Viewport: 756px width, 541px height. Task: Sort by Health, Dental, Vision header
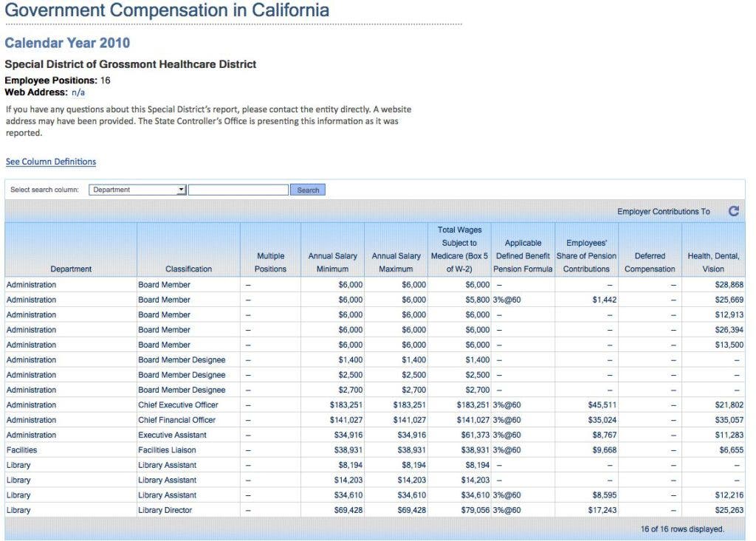[713, 262]
